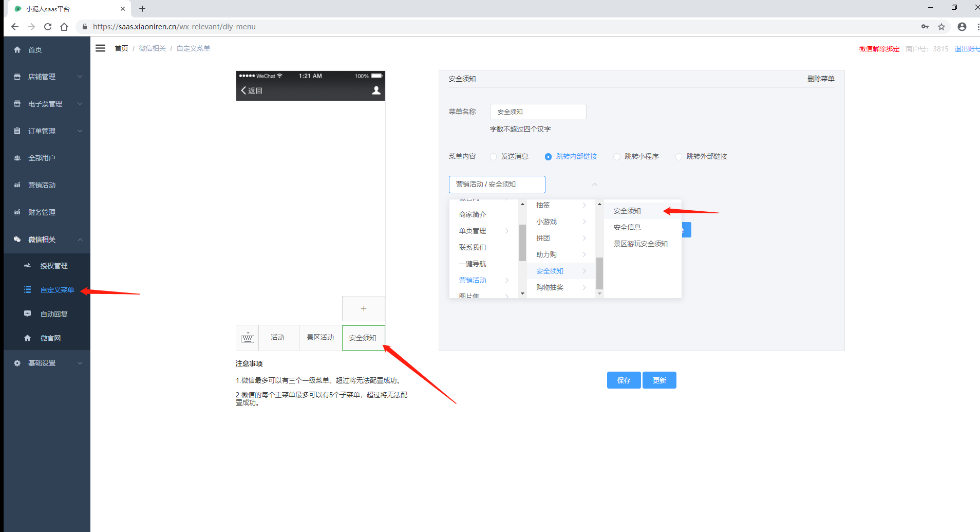Open 自动回复 in the sidebar menu
Screen dimensions: 980x532
pyautogui.click(x=54, y=314)
